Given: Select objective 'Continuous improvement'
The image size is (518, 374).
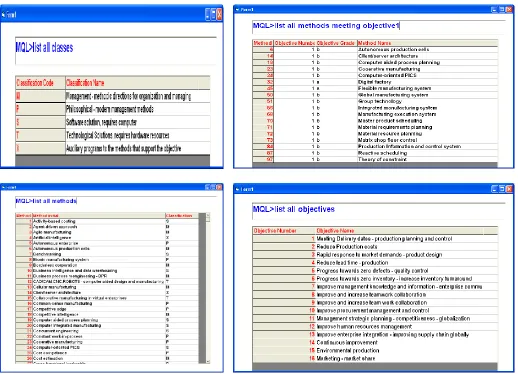Looking at the screenshot, I should [375, 342].
